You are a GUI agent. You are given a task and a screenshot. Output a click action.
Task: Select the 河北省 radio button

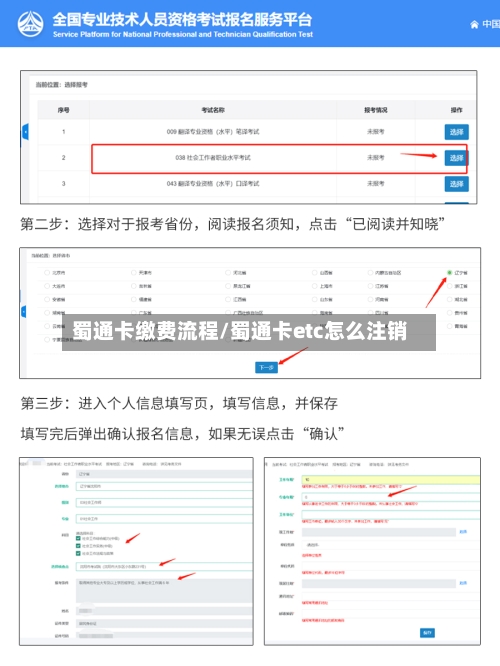[228, 273]
